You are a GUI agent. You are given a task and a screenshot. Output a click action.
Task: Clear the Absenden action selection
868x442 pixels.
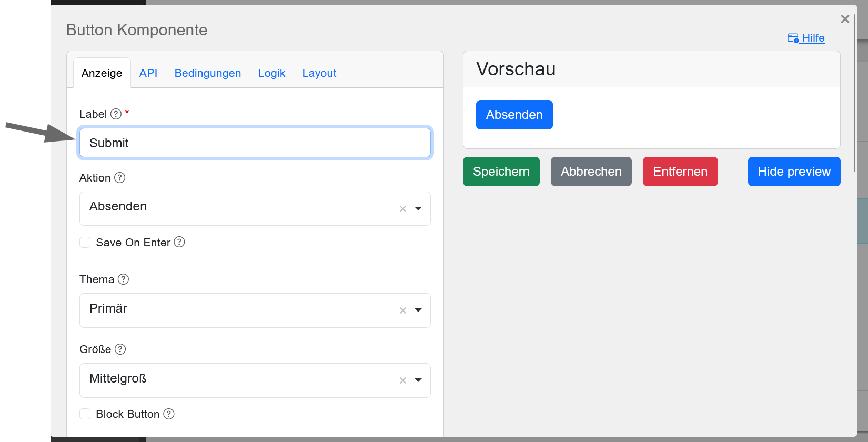(x=402, y=208)
